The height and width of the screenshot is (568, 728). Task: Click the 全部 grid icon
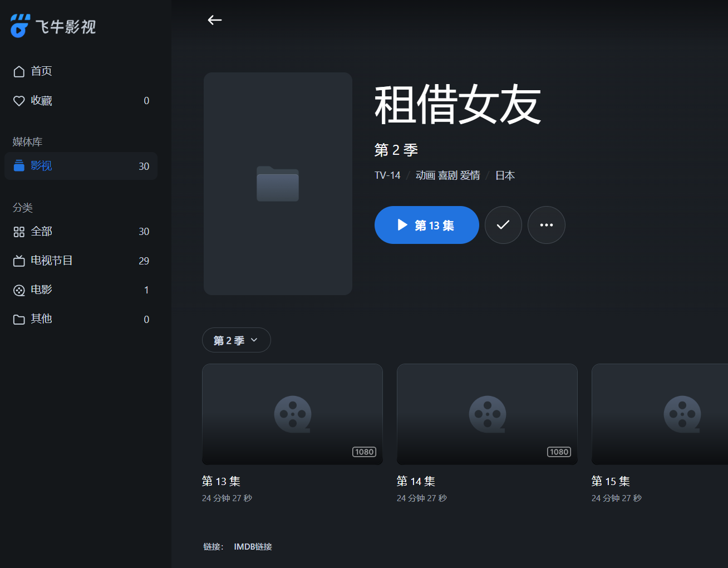point(19,232)
